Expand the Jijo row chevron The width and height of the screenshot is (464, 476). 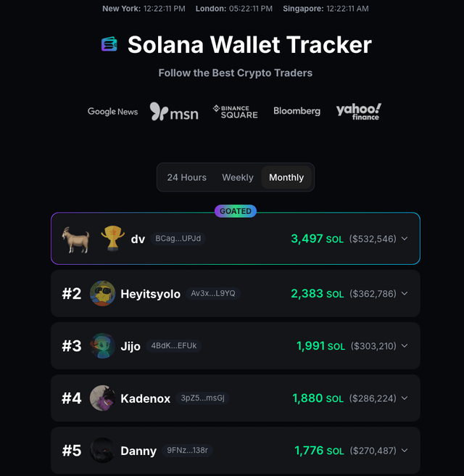(x=405, y=346)
